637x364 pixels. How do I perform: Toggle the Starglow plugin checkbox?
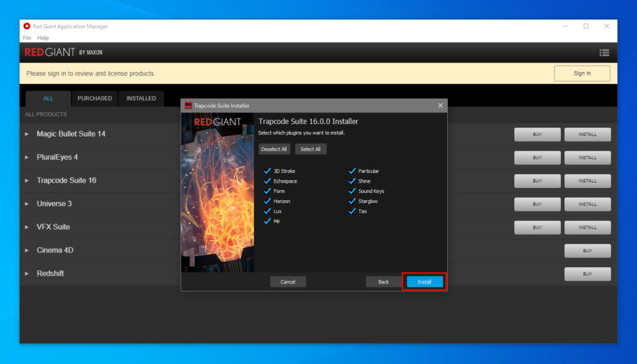352,201
